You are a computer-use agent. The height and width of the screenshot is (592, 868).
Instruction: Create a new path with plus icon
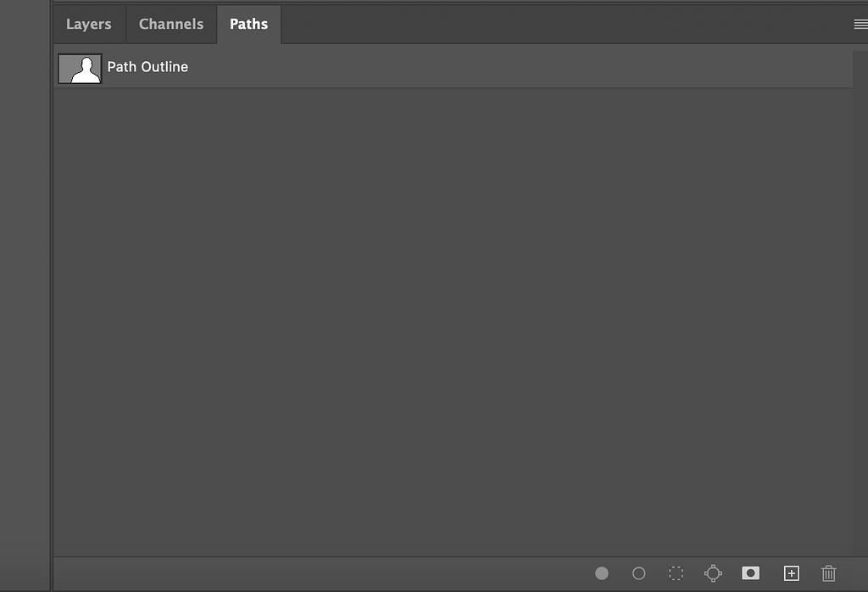[x=791, y=573]
